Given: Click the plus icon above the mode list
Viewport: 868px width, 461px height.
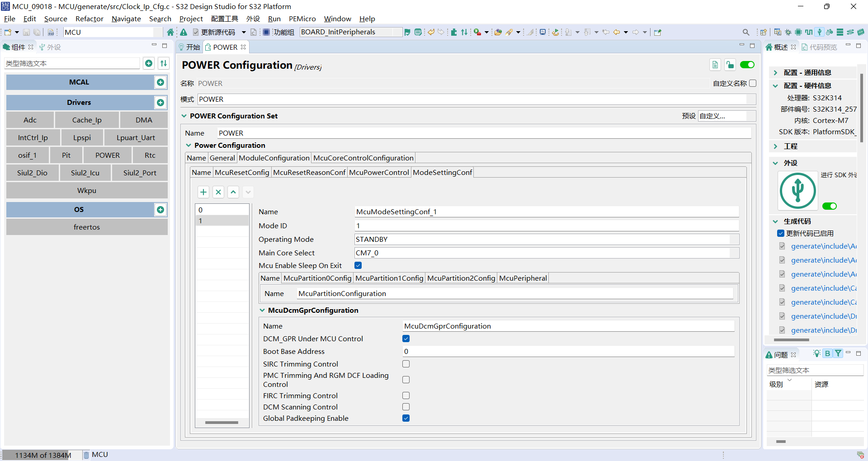Looking at the screenshot, I should 203,192.
